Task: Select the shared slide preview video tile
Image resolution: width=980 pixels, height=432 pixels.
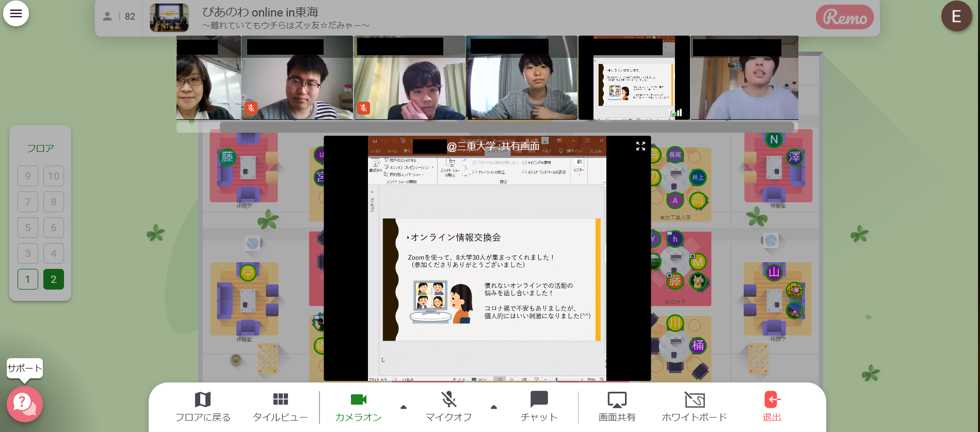Action: [x=634, y=77]
